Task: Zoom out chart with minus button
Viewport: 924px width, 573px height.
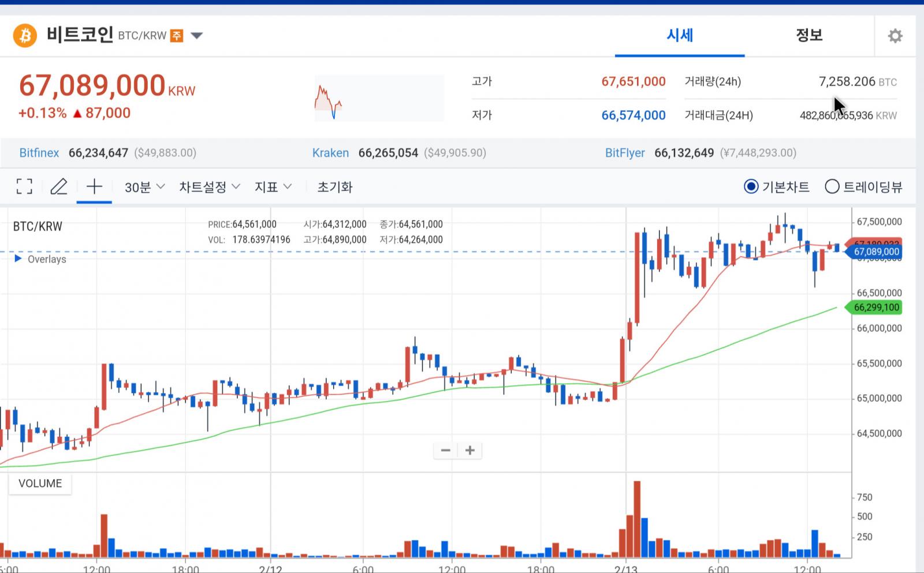Action: pyautogui.click(x=445, y=451)
